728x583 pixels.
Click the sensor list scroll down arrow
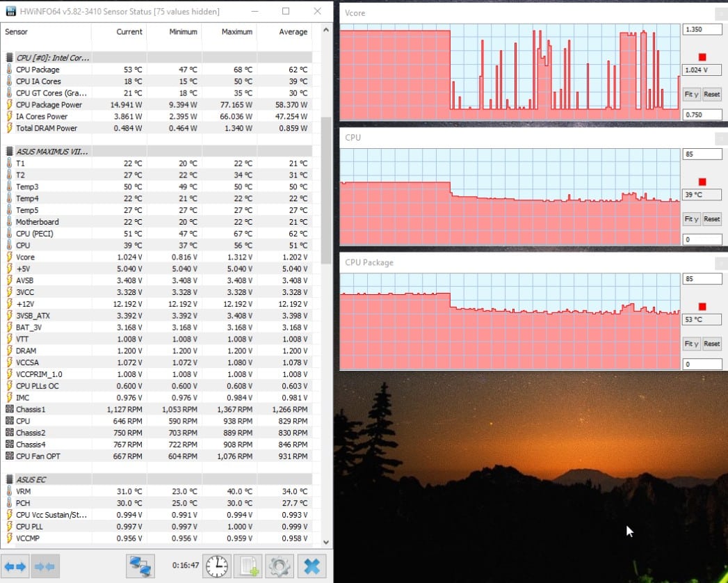tap(326, 542)
